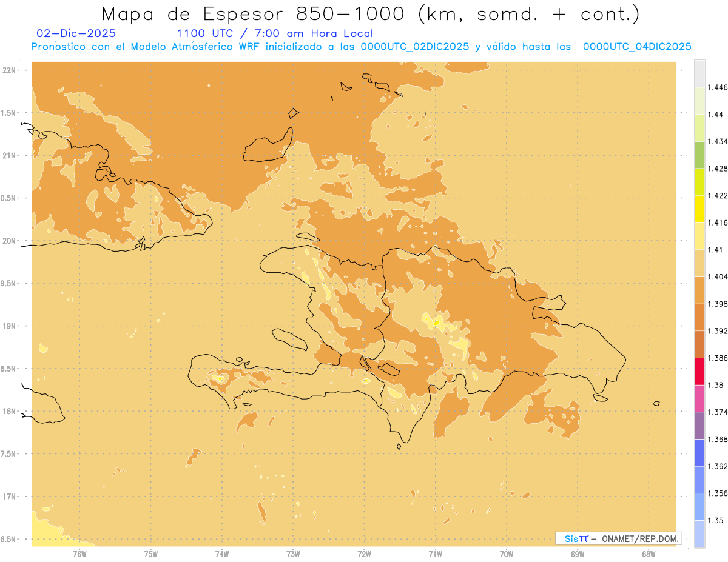Click the burnt orange swatch between 1.386 and 1.392
The image size is (728, 562).
699,344
